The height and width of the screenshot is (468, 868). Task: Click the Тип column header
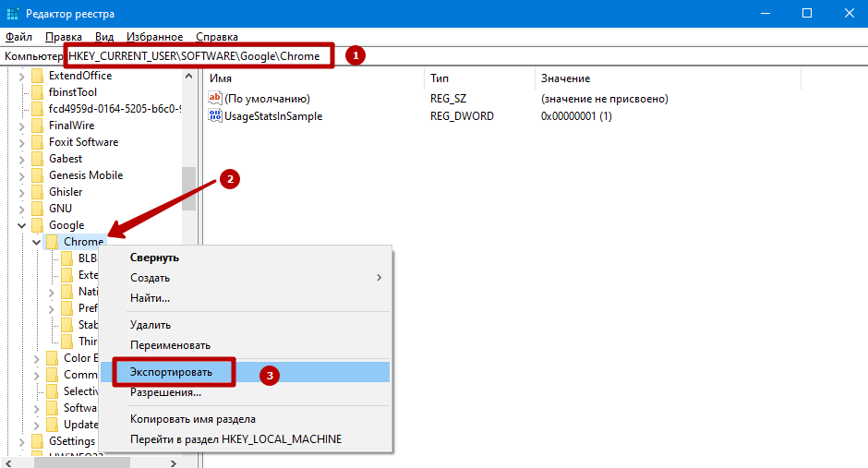coord(440,78)
